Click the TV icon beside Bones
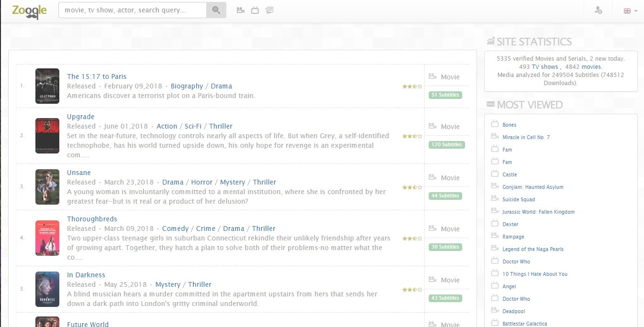Image resolution: width=644 pixels, height=327 pixels. 495,124
